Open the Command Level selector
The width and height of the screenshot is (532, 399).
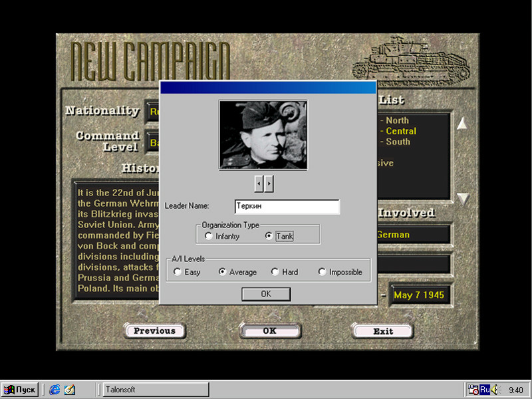[153, 142]
